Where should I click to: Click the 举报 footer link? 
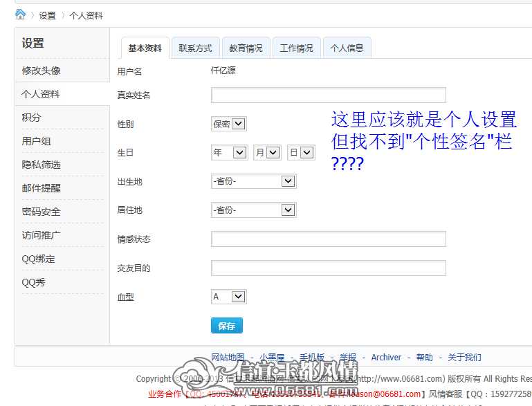(348, 357)
